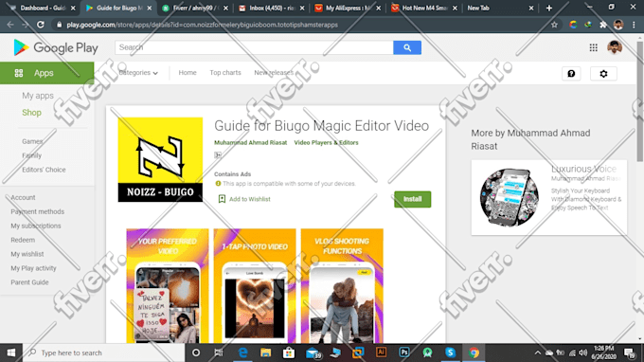Click the Google Play logo
This screenshot has width=644, height=362.
coord(56,47)
